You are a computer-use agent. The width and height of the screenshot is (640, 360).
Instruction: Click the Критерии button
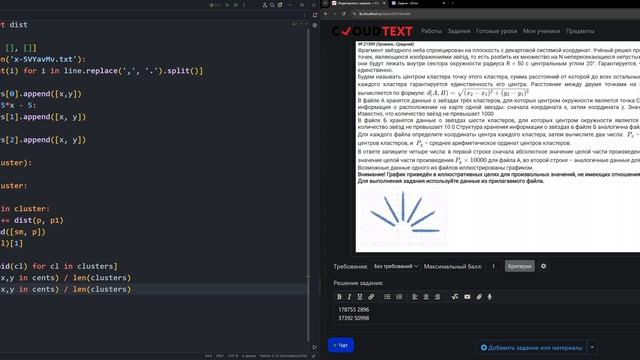(x=520, y=266)
